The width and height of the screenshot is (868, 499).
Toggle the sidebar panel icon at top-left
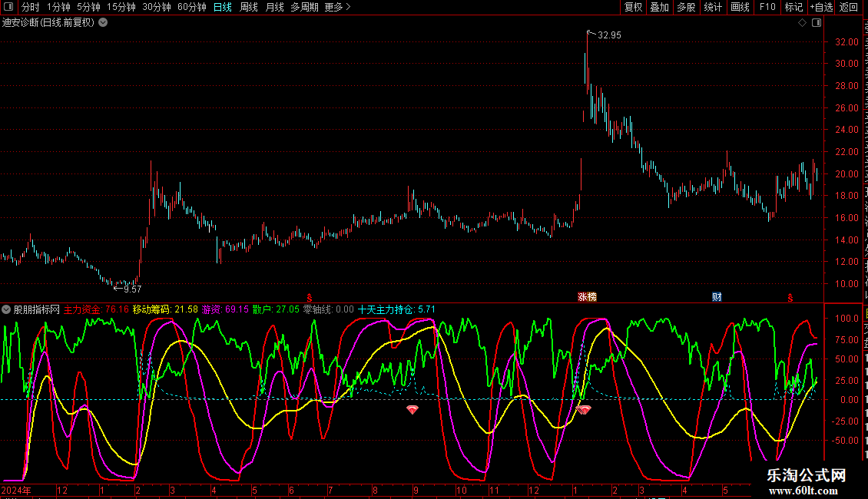(x=8, y=7)
